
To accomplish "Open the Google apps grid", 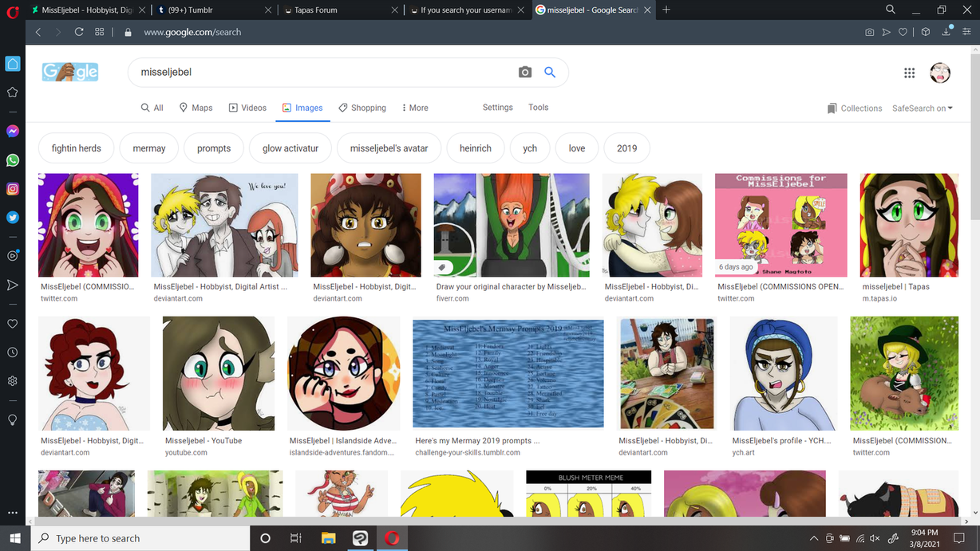I will click(x=909, y=73).
